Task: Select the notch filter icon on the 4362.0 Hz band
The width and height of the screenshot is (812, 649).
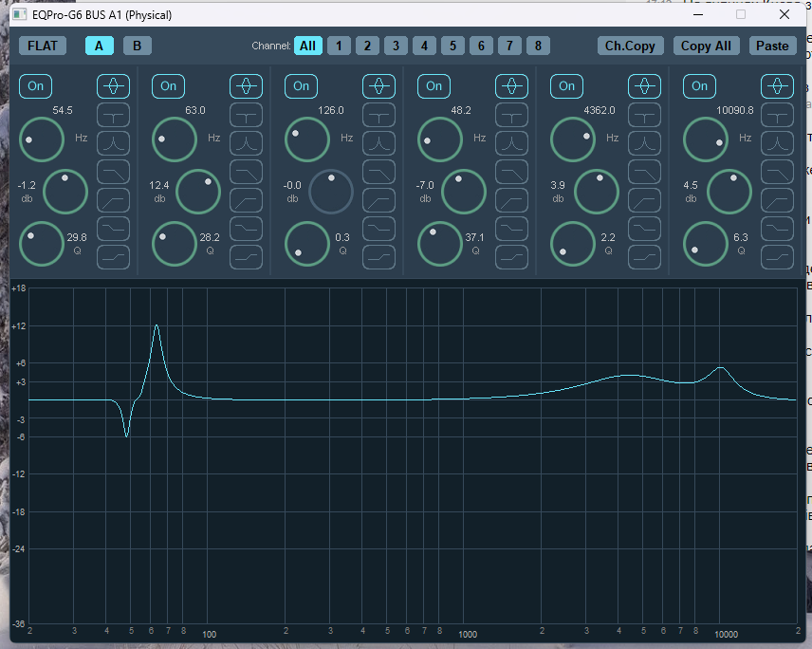Action: click(x=644, y=115)
